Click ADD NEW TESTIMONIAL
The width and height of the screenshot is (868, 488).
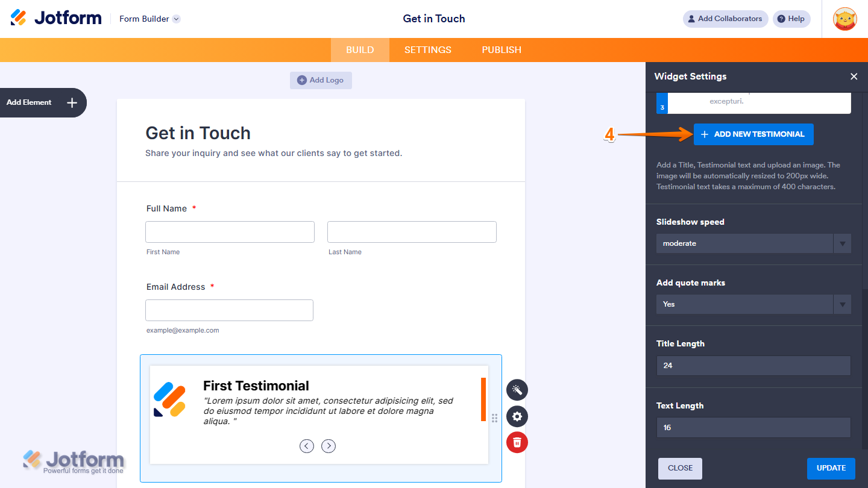point(753,134)
